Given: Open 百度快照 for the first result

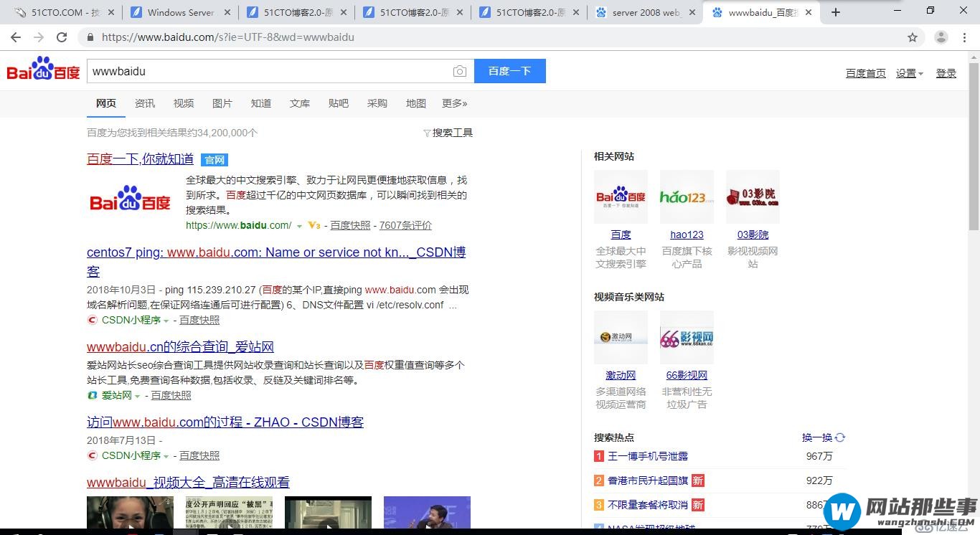Looking at the screenshot, I should [x=350, y=225].
